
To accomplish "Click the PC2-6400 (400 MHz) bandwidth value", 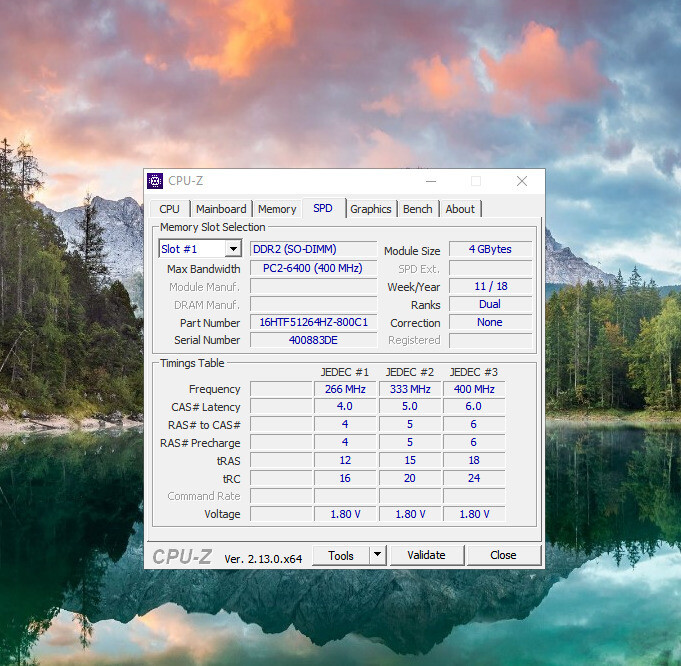I will coord(313,268).
